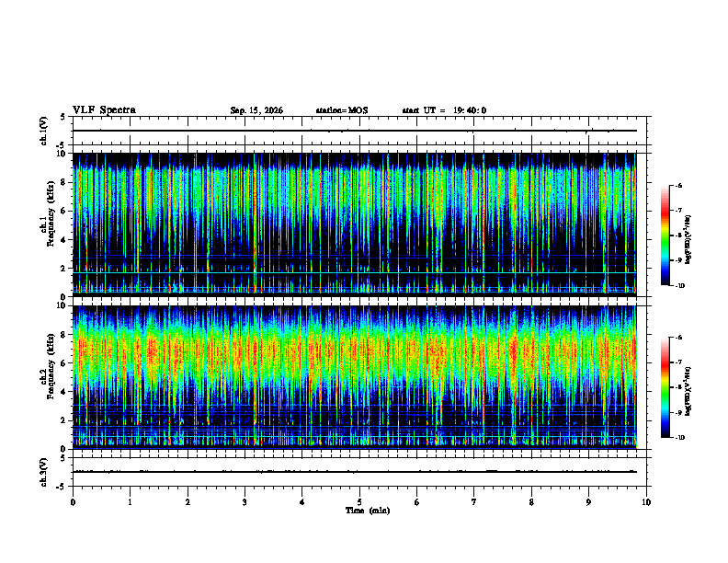This screenshot has width=728, height=563.
Task: Click the ch.1(V) waveform panel label
Action: (x=43, y=131)
